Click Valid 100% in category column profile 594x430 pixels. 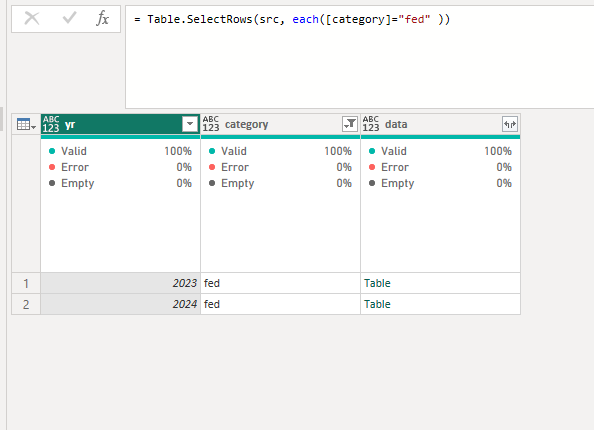point(280,151)
